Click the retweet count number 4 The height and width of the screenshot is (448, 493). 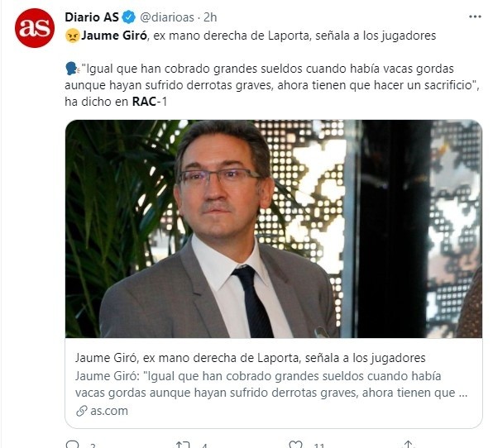tap(204, 446)
